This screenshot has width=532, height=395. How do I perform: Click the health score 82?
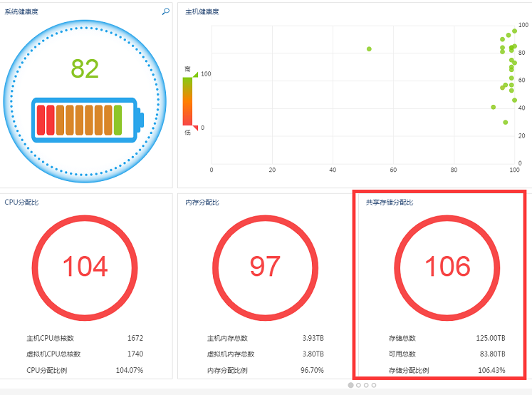click(85, 68)
